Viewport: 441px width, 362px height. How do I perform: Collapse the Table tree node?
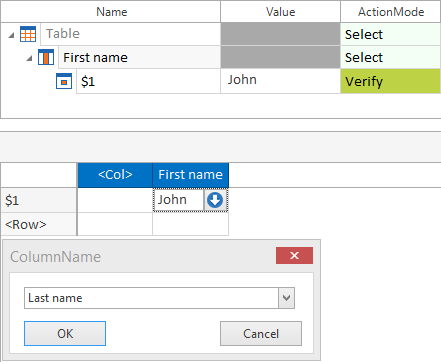click(11, 35)
